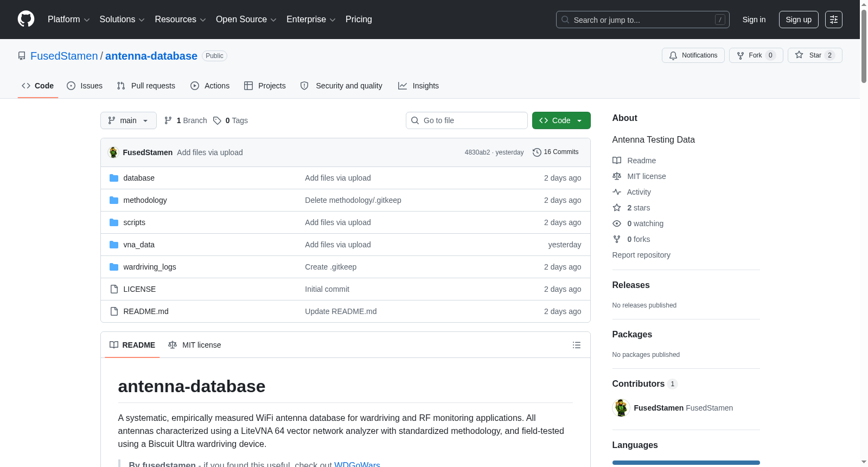Open the README outline list icon

(577, 345)
